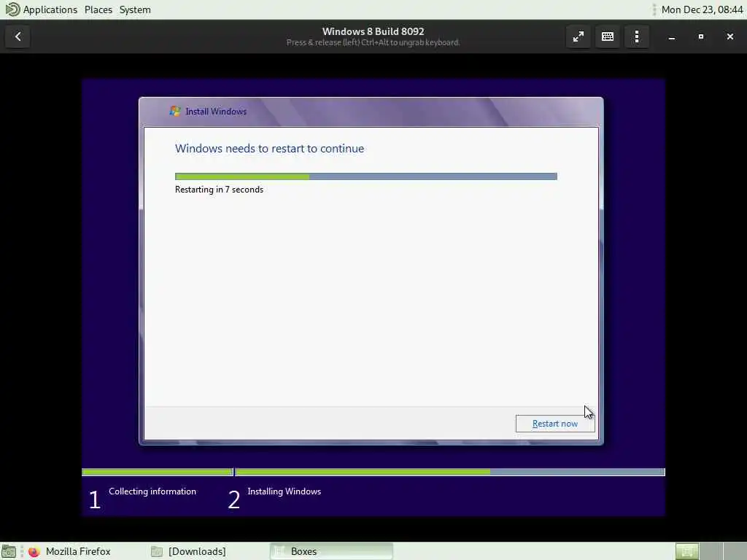The image size is (747, 560).
Task: Click the Install Windows logo icon
Action: point(175,111)
